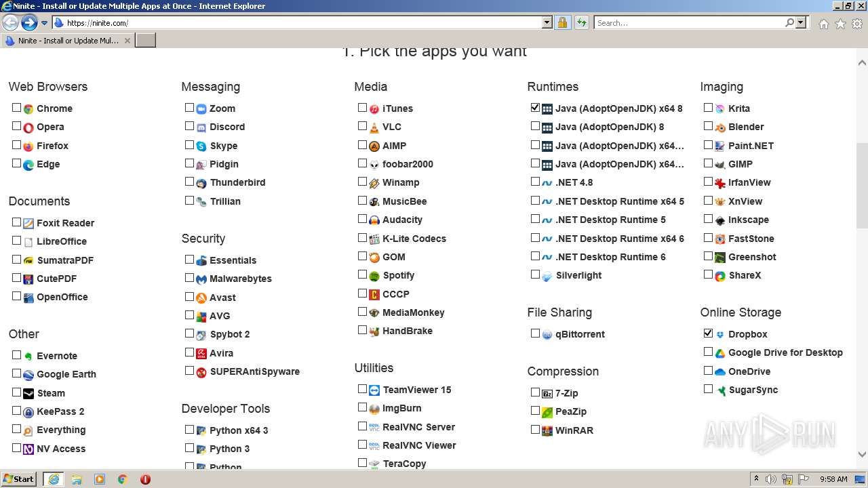Select the Ninite browser tab

click(67, 41)
